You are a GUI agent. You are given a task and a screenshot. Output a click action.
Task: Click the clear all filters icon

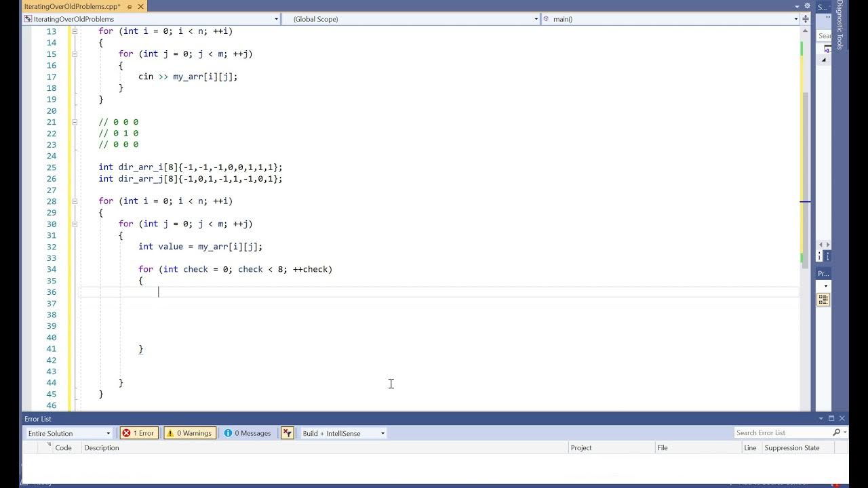(288, 433)
